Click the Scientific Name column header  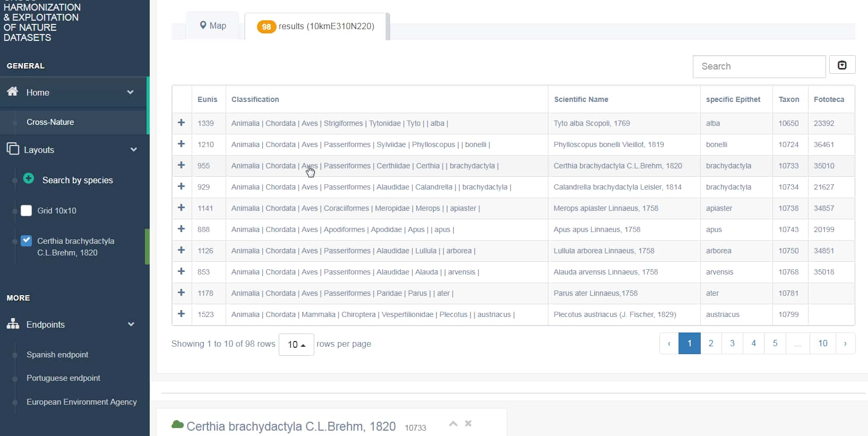click(x=624, y=99)
